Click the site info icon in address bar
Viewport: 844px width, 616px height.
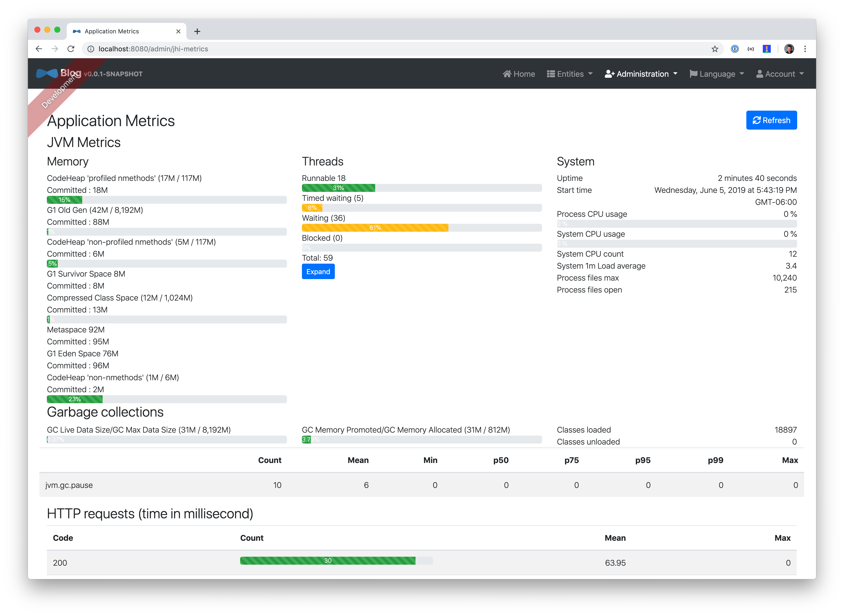point(91,49)
